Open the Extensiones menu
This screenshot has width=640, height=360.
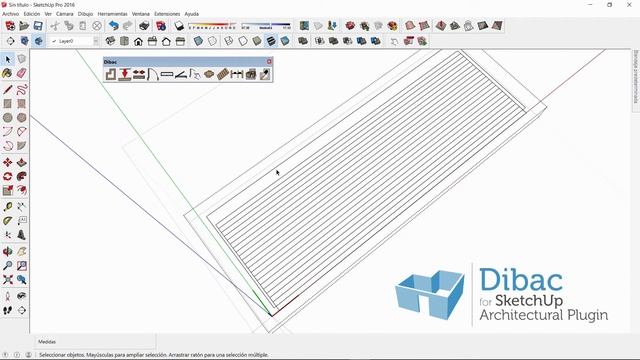coord(167,14)
